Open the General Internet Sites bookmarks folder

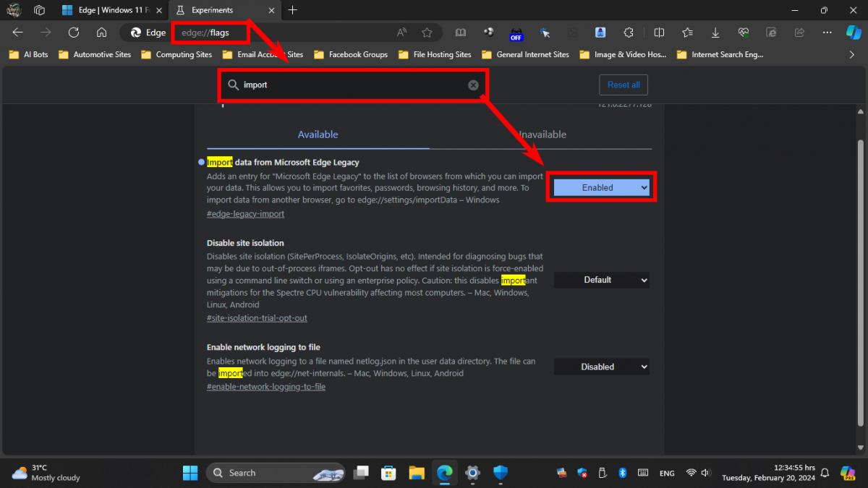(526, 54)
